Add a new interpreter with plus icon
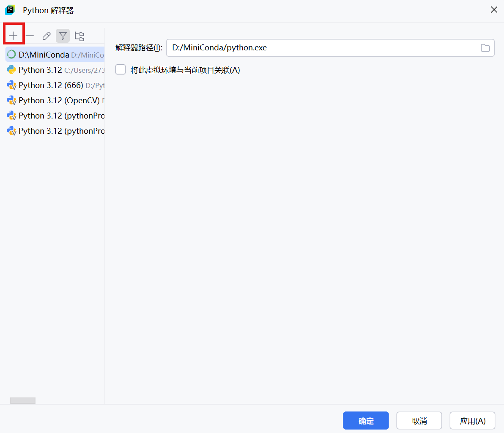This screenshot has width=504, height=433. point(13,36)
